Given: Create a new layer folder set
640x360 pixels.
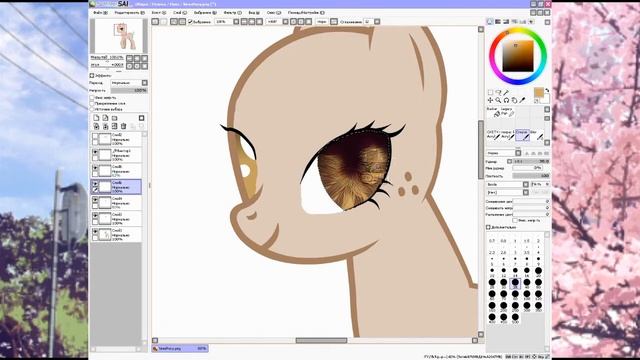Looking at the screenshot, I should [114, 118].
